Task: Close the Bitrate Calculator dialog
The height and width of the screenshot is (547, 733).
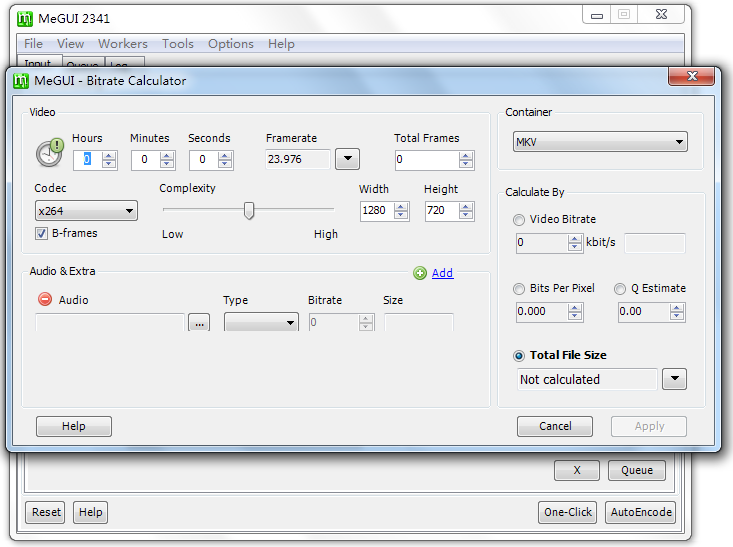Action: [691, 76]
